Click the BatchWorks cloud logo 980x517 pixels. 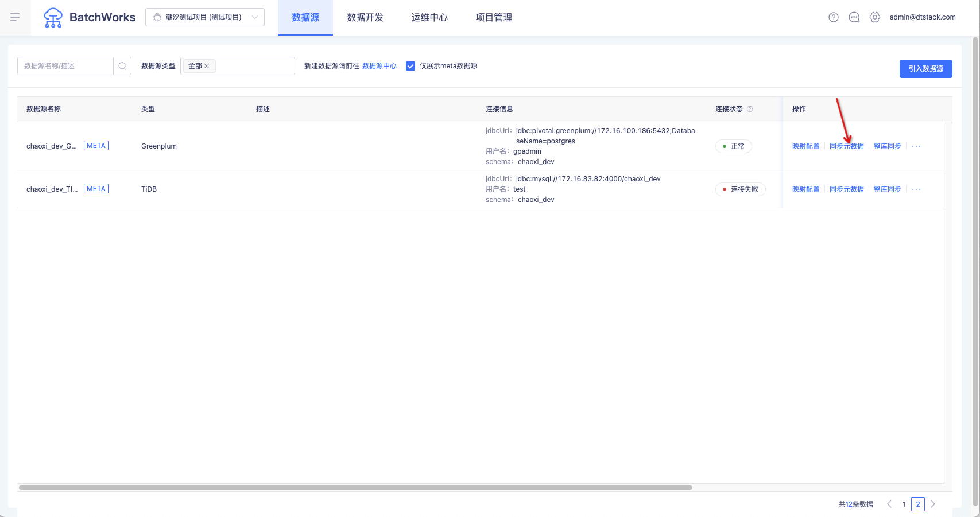(53, 18)
